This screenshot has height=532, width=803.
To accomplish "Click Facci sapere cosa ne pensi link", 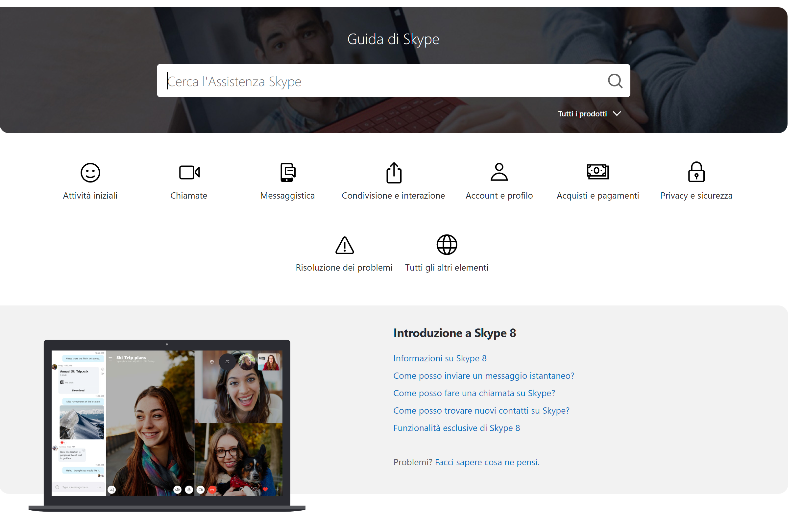I will pos(486,462).
